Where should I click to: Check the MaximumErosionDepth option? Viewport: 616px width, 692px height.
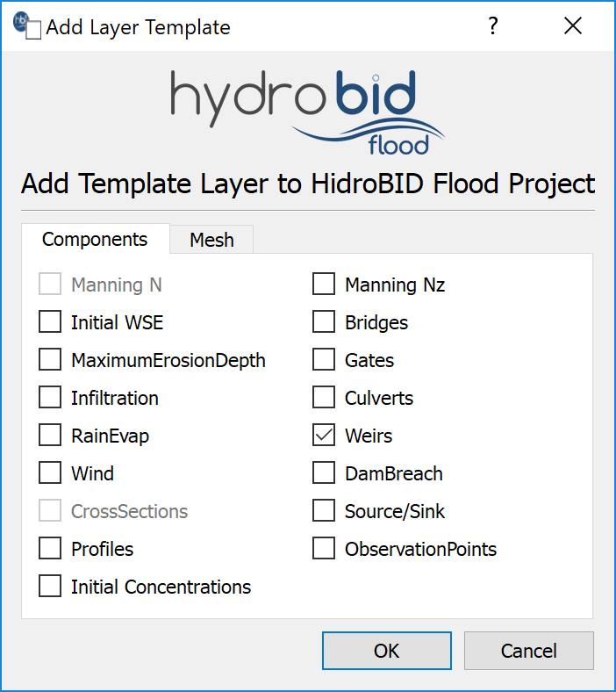(50, 360)
